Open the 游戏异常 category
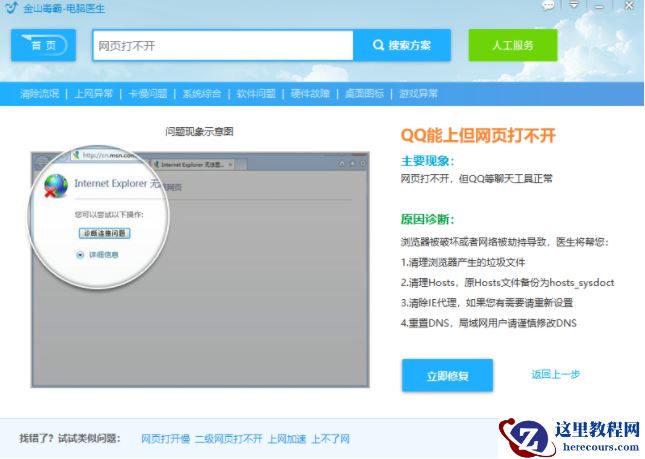This screenshot has width=645, height=459. pos(418,94)
